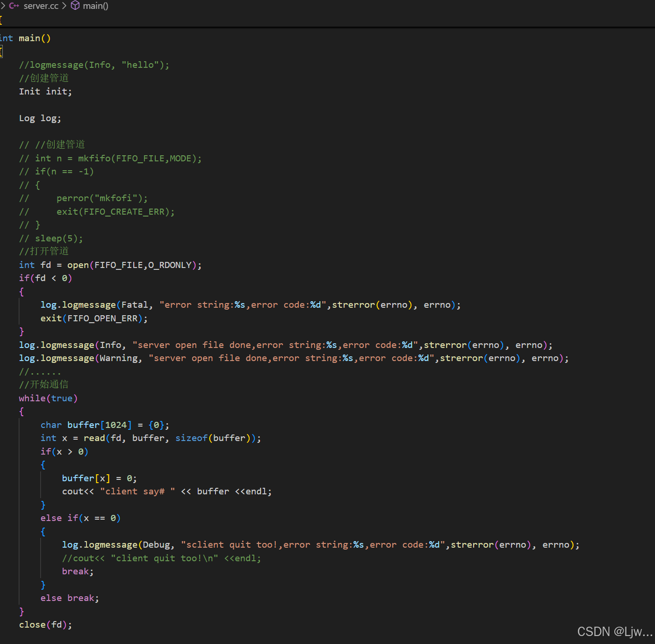Image resolution: width=655 pixels, height=644 pixels.
Task: Click the Log log; declaration line
Action: pyautogui.click(x=40, y=118)
